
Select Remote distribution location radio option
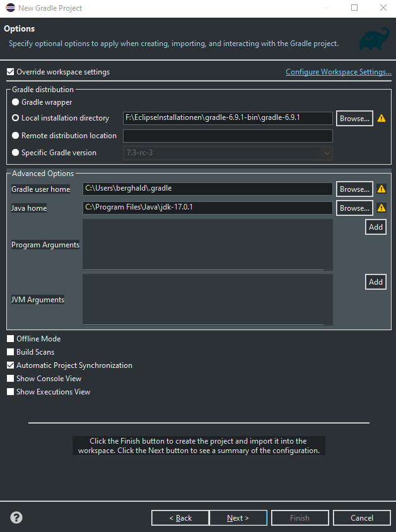pyautogui.click(x=15, y=136)
